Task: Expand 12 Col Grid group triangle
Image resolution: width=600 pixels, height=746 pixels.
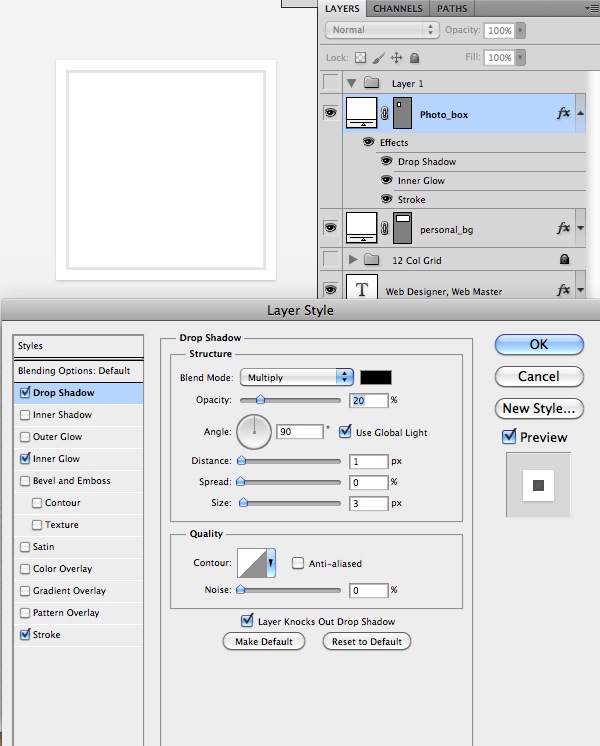Action: click(353, 259)
